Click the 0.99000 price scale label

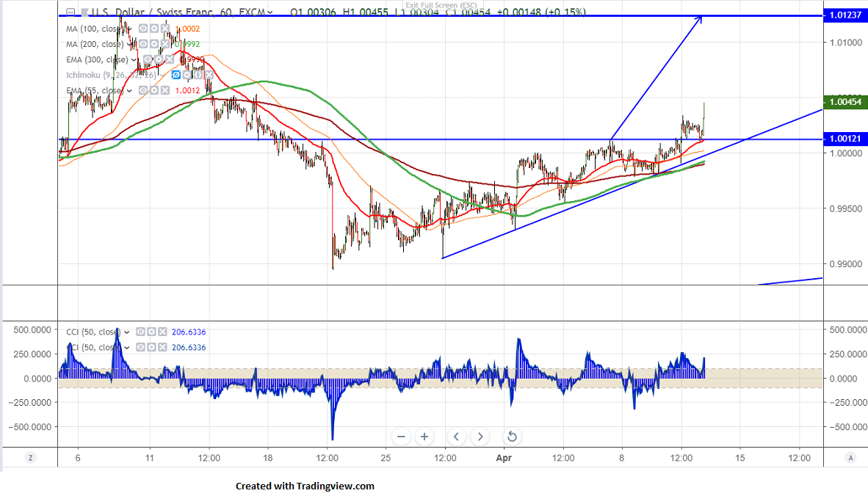[x=846, y=264]
